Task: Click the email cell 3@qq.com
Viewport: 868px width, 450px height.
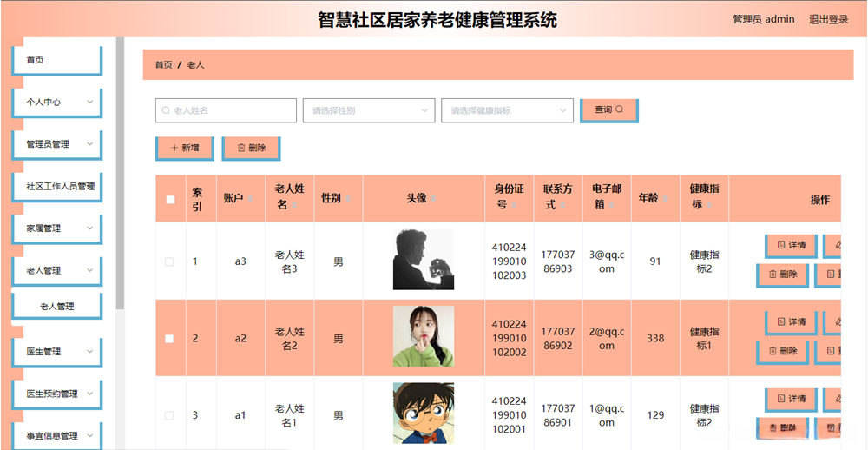Action: click(x=607, y=261)
